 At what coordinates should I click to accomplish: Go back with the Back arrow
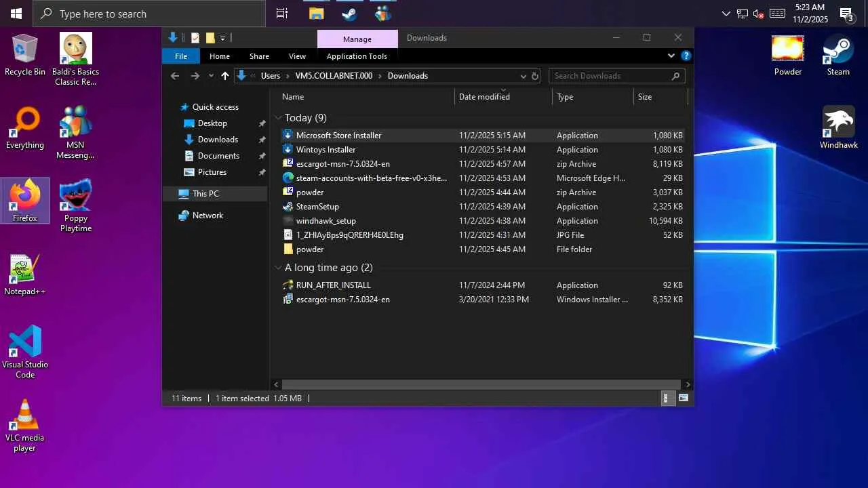coord(175,76)
